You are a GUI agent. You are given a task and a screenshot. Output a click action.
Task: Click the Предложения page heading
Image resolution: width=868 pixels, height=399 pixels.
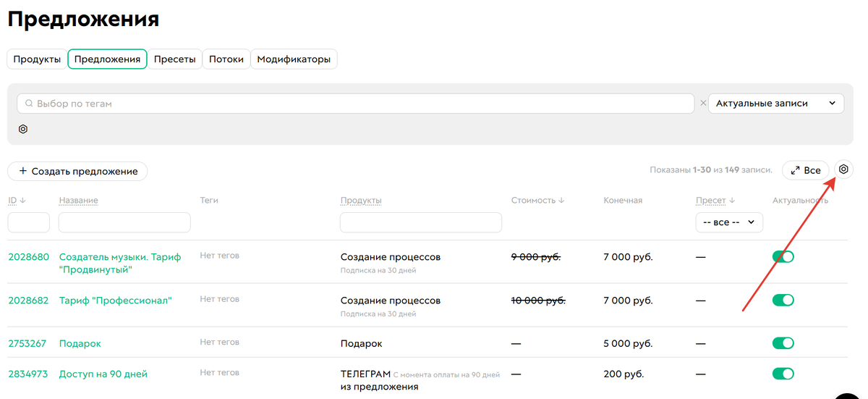point(83,19)
